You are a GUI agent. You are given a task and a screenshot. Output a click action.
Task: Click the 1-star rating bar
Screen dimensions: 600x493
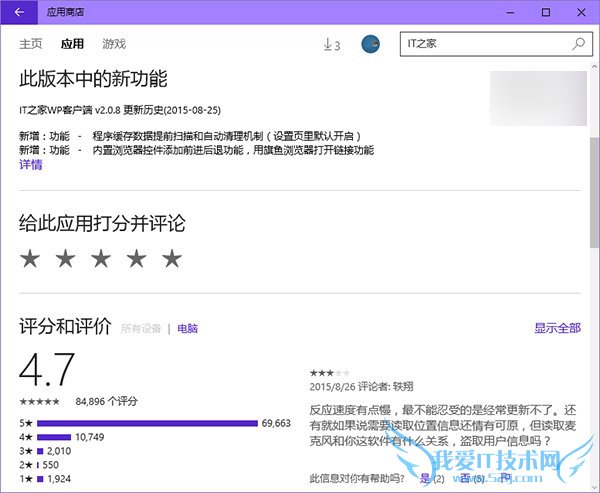[x=40, y=479]
